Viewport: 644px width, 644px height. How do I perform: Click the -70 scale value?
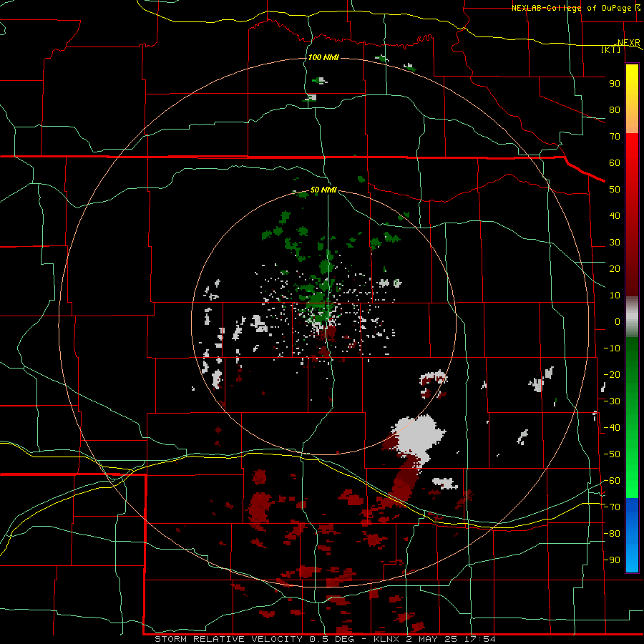point(612,507)
